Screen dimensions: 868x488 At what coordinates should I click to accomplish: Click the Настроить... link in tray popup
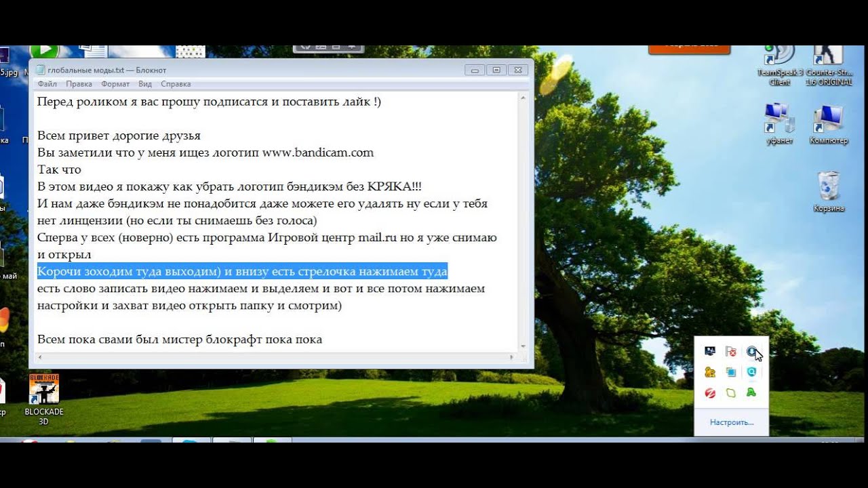pyautogui.click(x=732, y=422)
